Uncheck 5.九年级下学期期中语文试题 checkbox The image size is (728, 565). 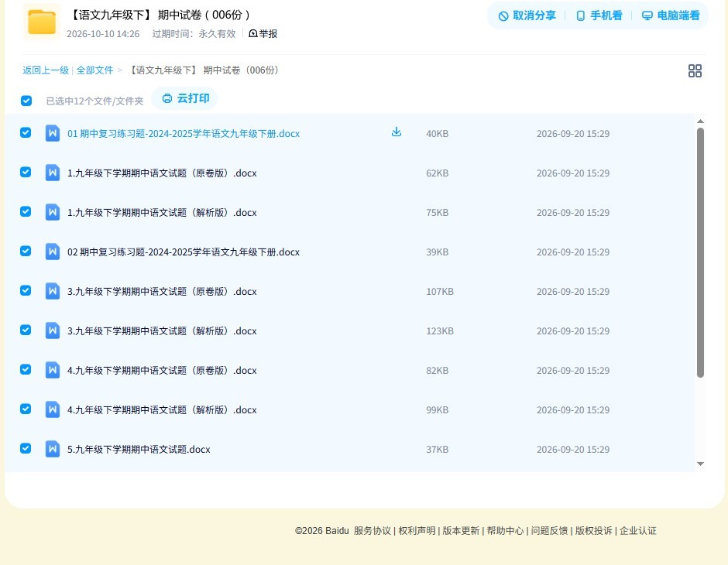tap(26, 448)
